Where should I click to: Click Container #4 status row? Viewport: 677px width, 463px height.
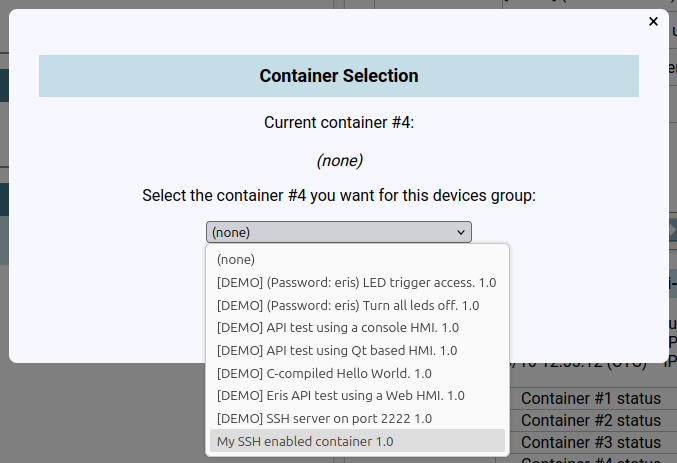591,460
